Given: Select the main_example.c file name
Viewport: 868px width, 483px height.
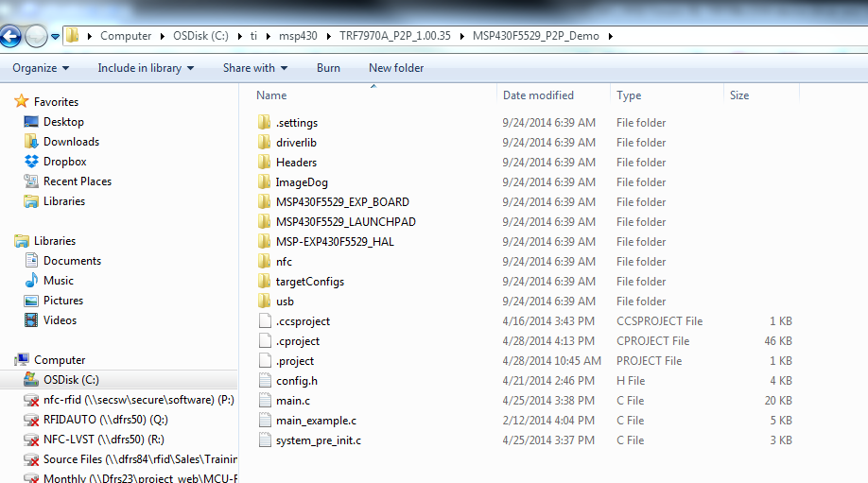Looking at the screenshot, I should click(x=316, y=421).
